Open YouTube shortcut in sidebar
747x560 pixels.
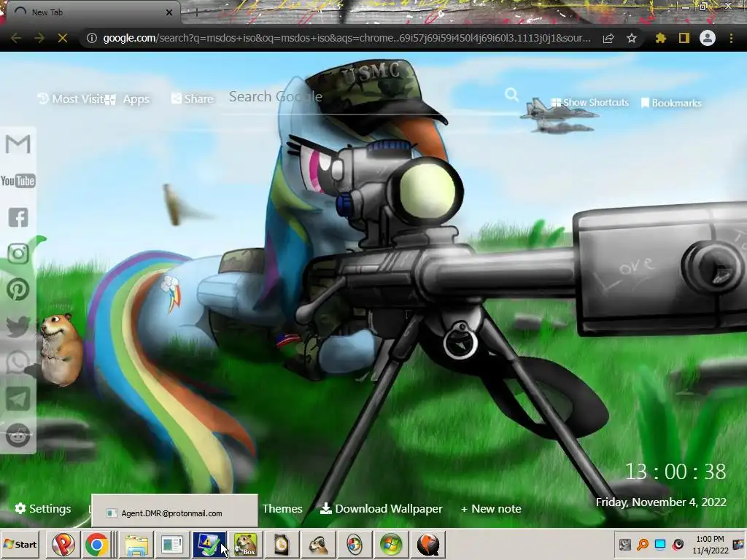click(18, 181)
